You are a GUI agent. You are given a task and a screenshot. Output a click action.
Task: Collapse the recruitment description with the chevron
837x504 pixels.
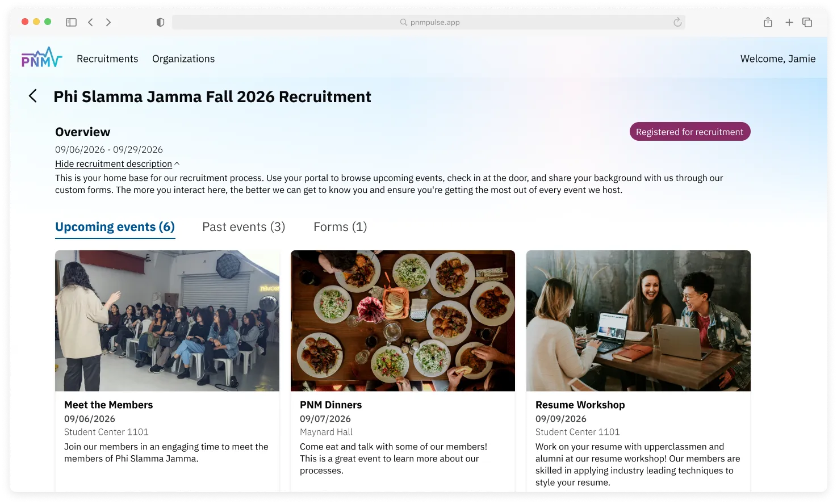point(177,163)
